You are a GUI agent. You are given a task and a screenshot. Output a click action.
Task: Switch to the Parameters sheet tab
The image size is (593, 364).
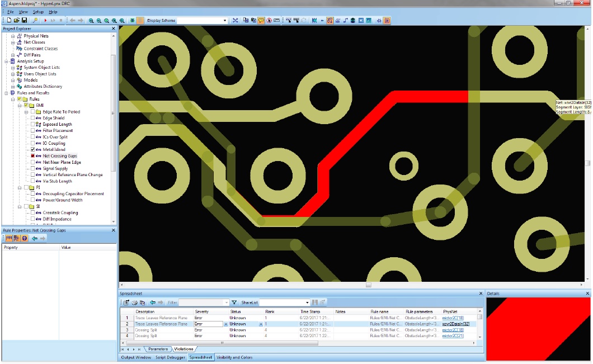pyautogui.click(x=158, y=349)
